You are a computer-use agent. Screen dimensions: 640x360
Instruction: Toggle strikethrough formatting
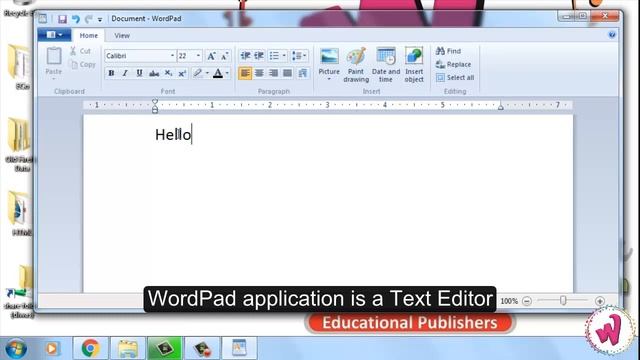[154, 73]
